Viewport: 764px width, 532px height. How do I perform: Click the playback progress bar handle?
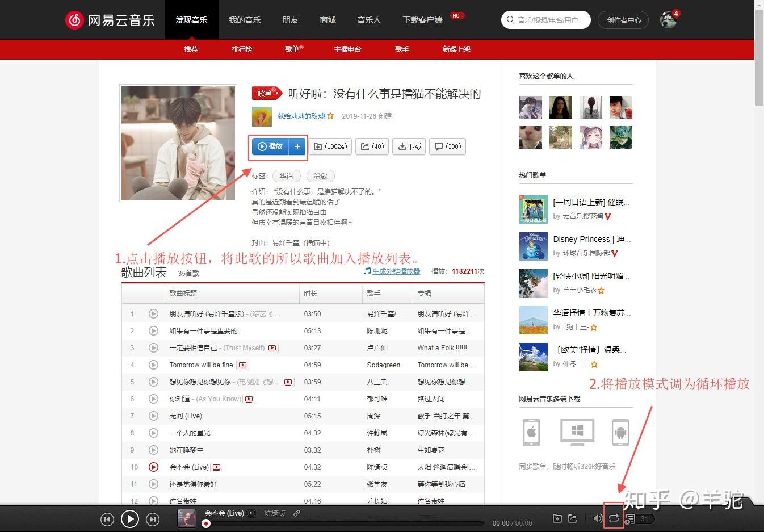[x=206, y=523]
